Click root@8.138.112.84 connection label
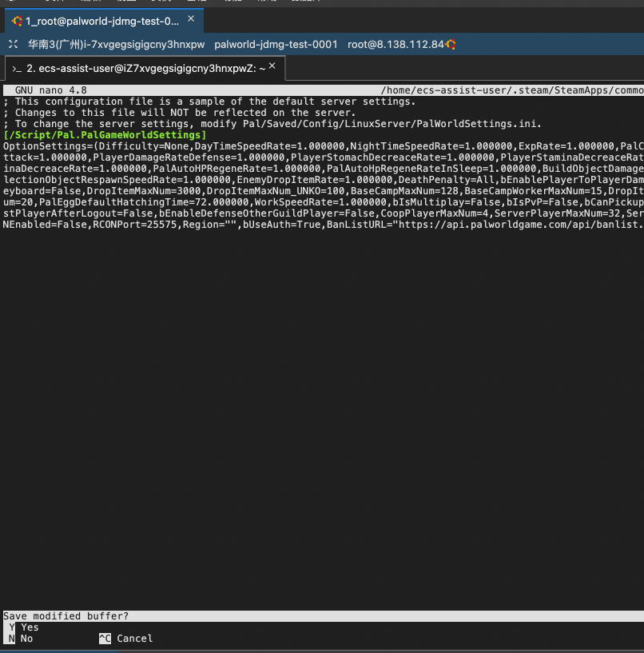 pos(396,44)
